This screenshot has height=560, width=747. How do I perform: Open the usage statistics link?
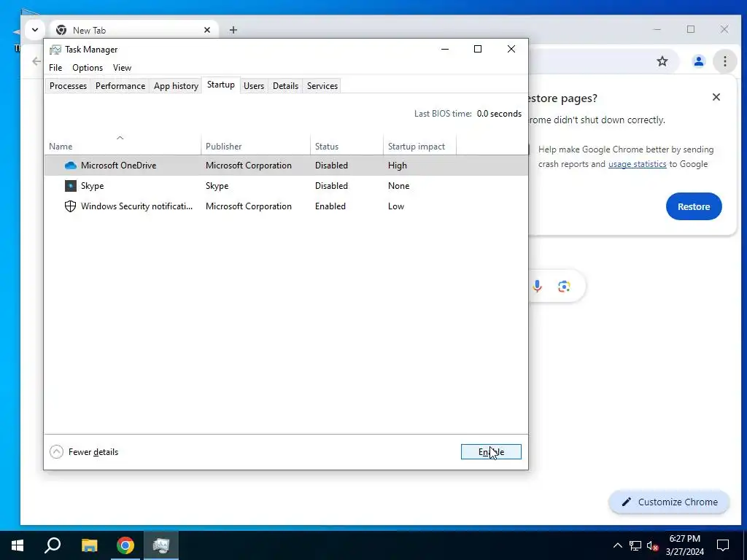(638, 164)
